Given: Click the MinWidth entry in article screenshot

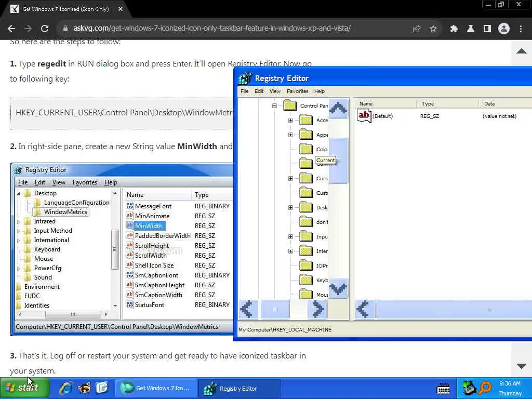Looking at the screenshot, I should pyautogui.click(x=149, y=225).
